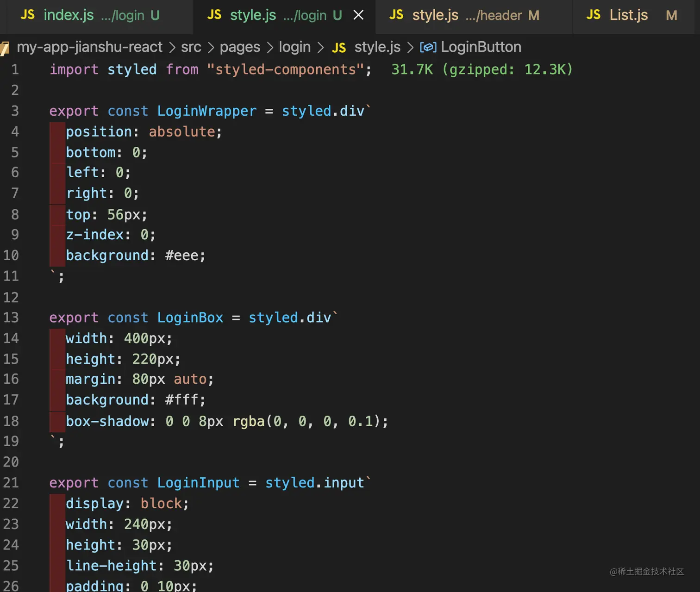The height and width of the screenshot is (592, 700).
Task: Click line number 2 in the gutter
Action: pyautogui.click(x=15, y=90)
